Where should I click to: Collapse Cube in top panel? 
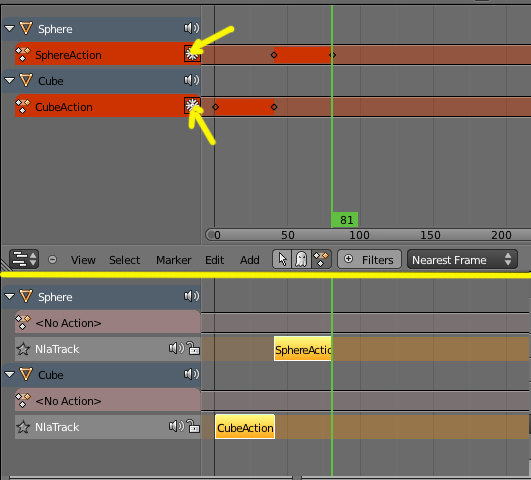(x=9, y=81)
